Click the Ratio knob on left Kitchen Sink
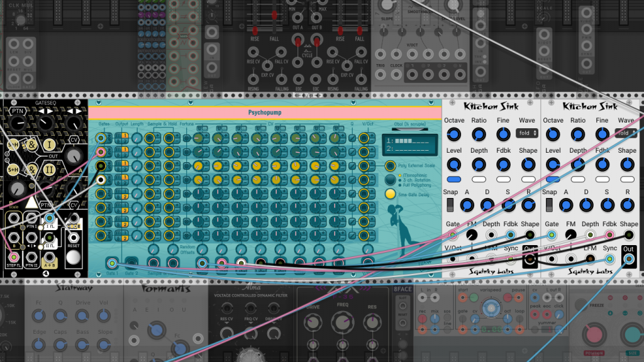Image resolution: width=644 pixels, height=362 pixels. pos(479,134)
